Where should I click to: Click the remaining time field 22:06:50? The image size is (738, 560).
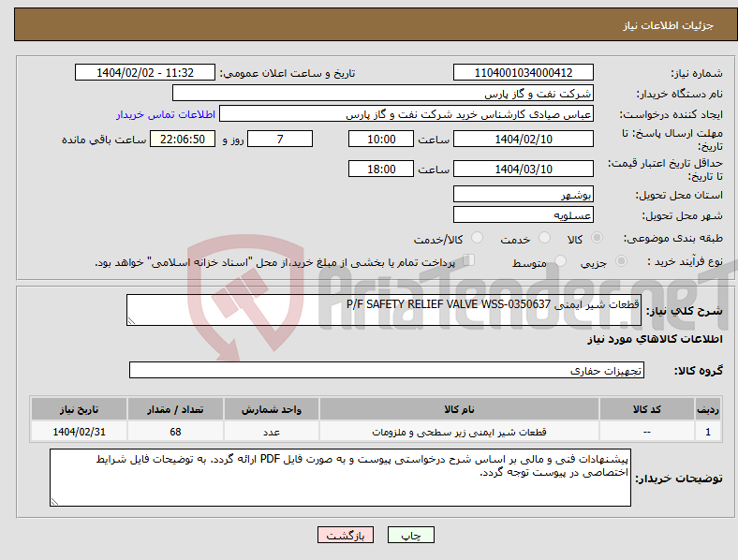point(183,139)
